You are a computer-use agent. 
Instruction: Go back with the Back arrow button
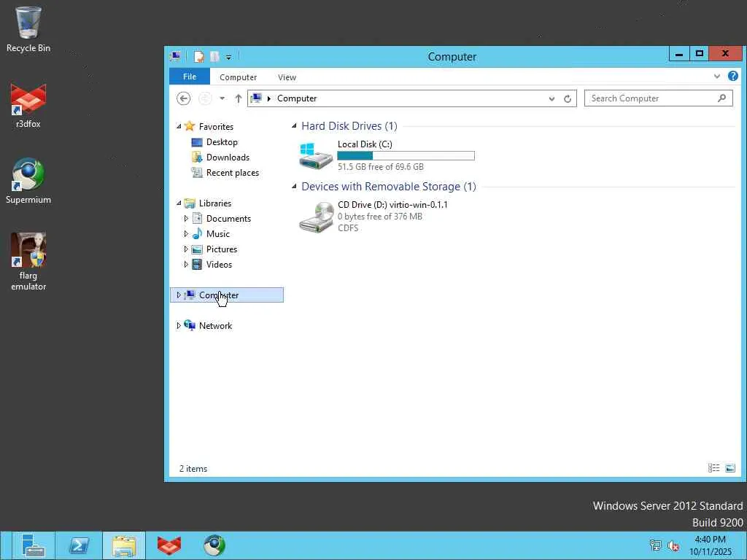point(183,98)
